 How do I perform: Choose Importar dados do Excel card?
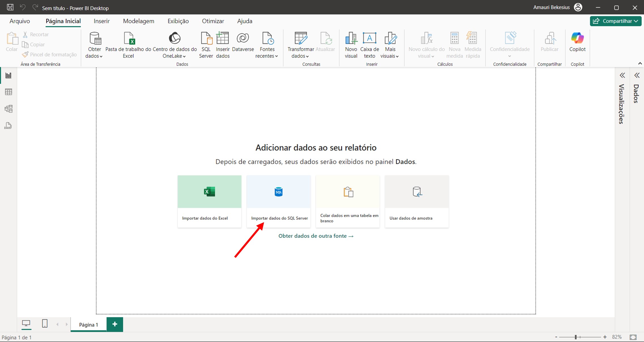(x=210, y=201)
